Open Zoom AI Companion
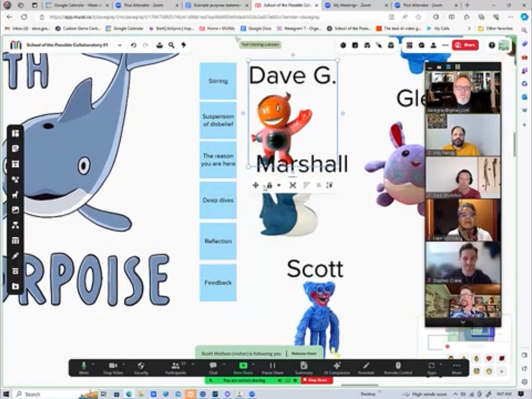Viewport: 532px width, 399px height. (x=337, y=368)
